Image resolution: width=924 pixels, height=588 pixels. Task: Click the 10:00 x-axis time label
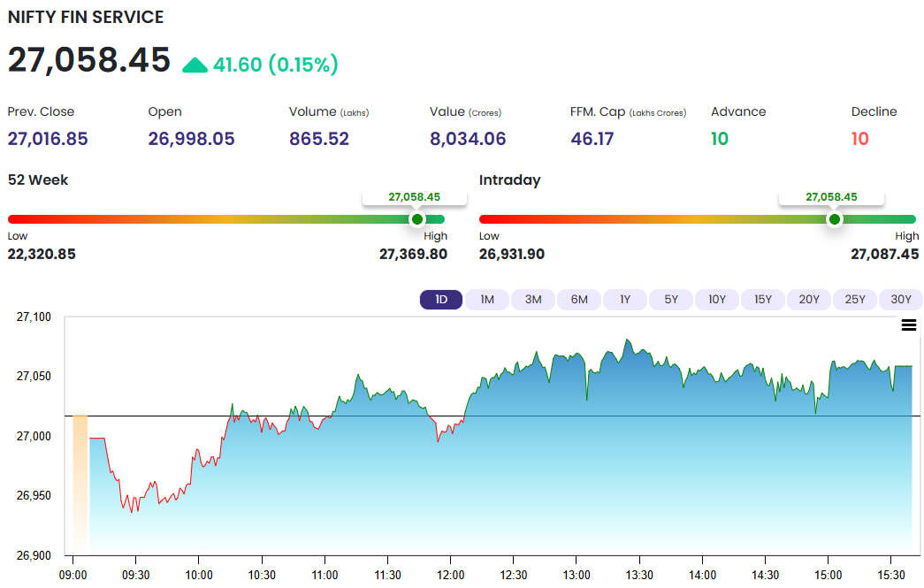[199, 575]
